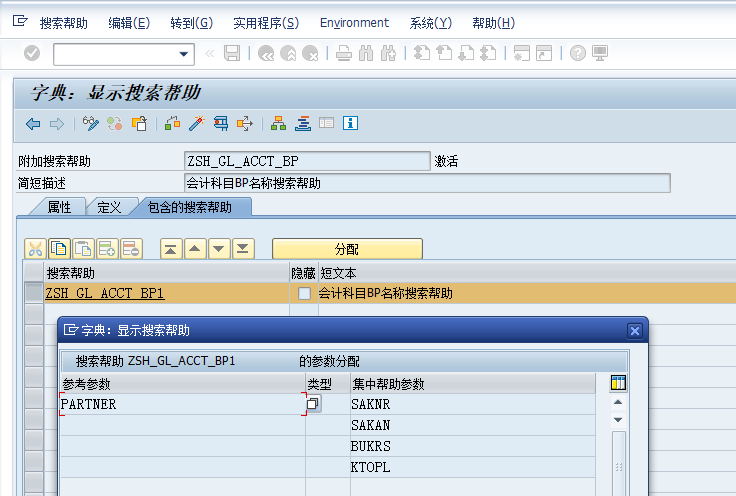Switch to the 属性 tab

(x=59, y=207)
